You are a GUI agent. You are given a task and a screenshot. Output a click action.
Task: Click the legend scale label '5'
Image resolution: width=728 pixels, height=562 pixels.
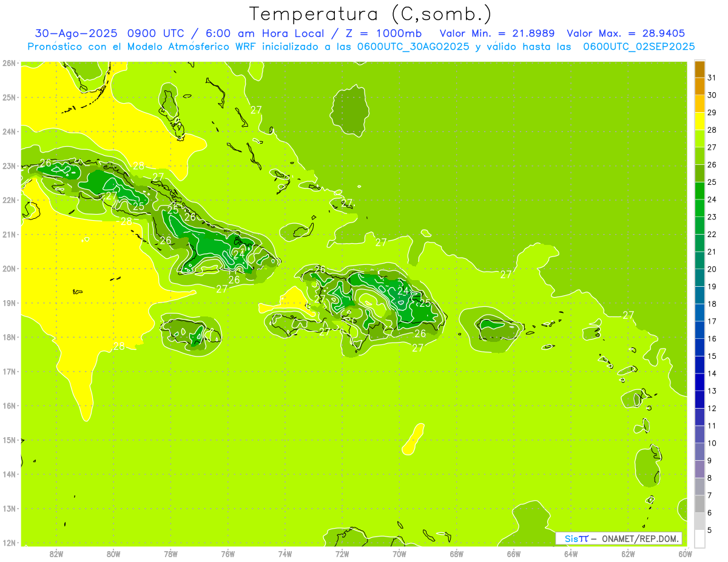click(710, 530)
